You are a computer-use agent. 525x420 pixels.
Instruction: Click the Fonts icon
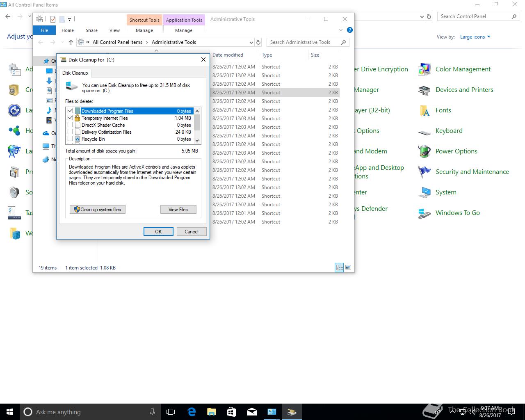[424, 110]
